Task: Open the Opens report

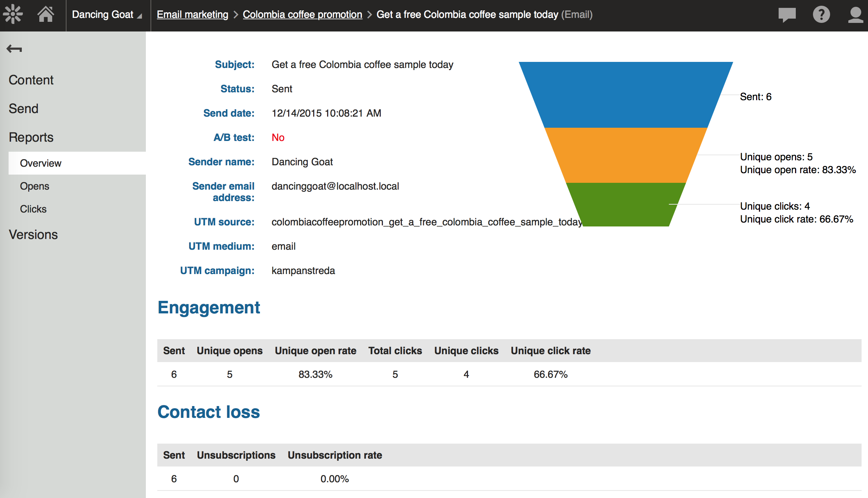Action: 35,186
